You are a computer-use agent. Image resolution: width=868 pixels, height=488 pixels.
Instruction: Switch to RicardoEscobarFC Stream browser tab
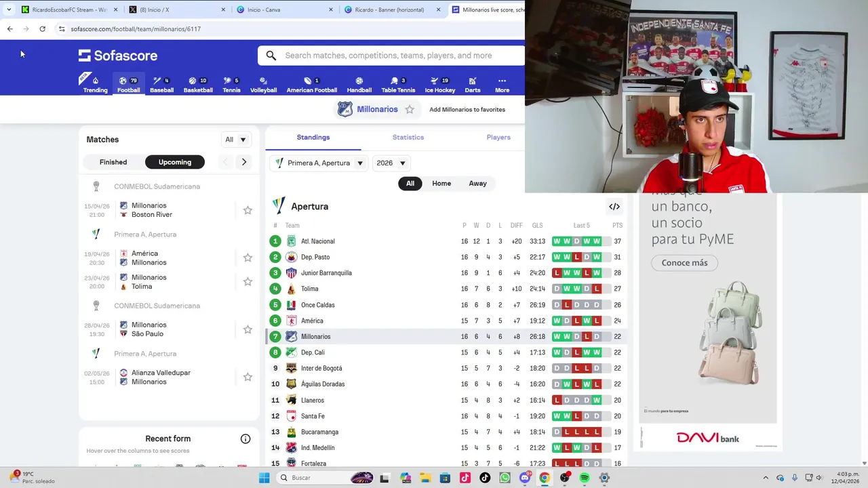coord(68,9)
